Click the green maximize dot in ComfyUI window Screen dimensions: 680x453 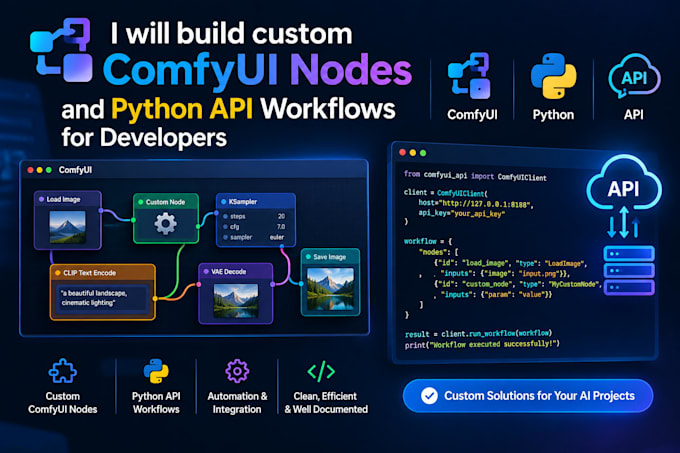(x=49, y=170)
